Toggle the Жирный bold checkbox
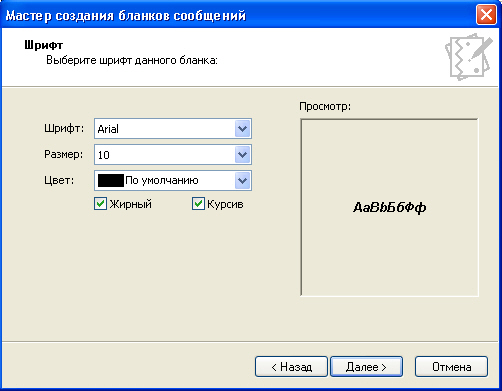The width and height of the screenshot is (502, 391). (x=100, y=204)
